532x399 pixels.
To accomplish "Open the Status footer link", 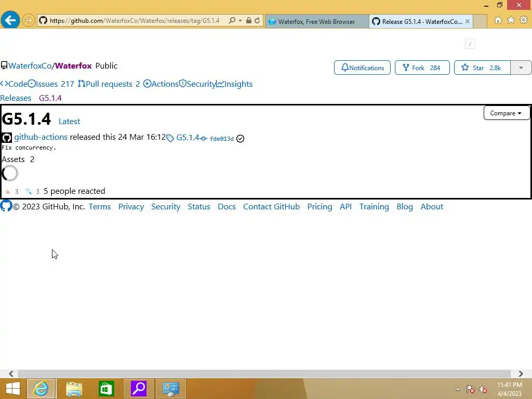I will pos(199,207).
